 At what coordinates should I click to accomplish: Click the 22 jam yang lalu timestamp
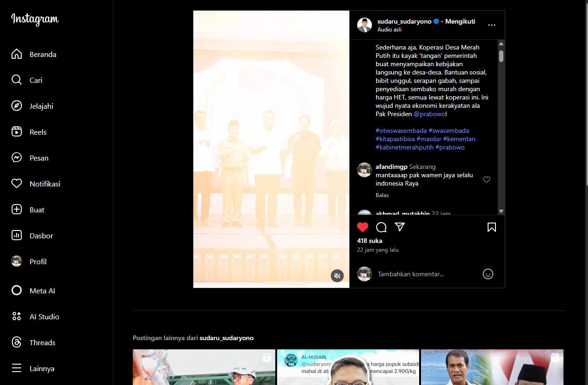point(378,250)
